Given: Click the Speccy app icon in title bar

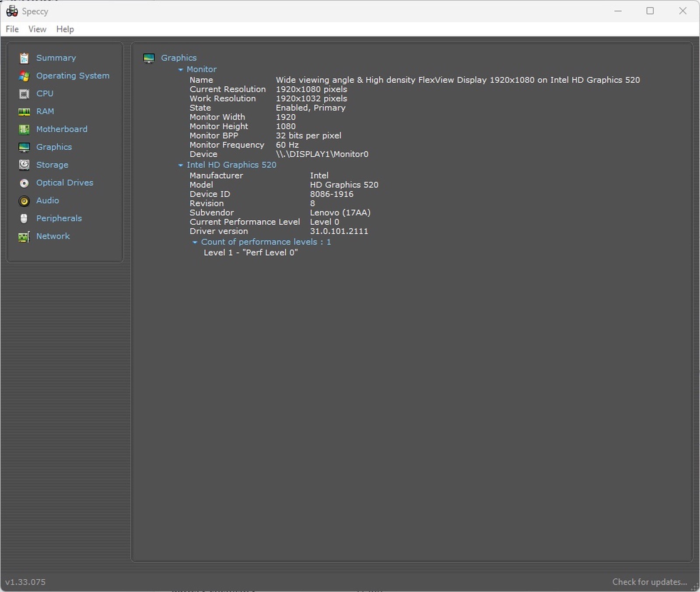Looking at the screenshot, I should pyautogui.click(x=12, y=11).
